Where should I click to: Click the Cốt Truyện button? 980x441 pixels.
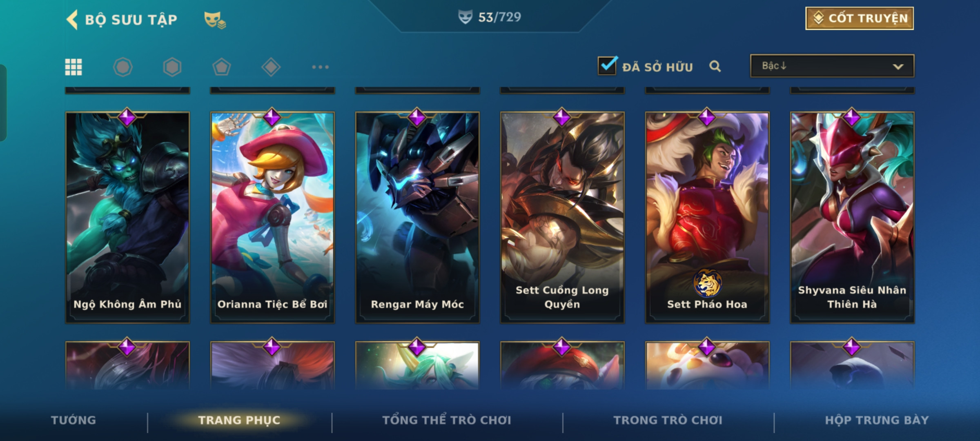coord(860,18)
